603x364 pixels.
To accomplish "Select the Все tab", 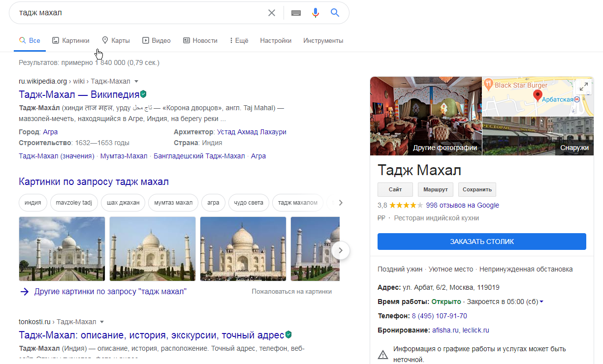I will 30,41.
